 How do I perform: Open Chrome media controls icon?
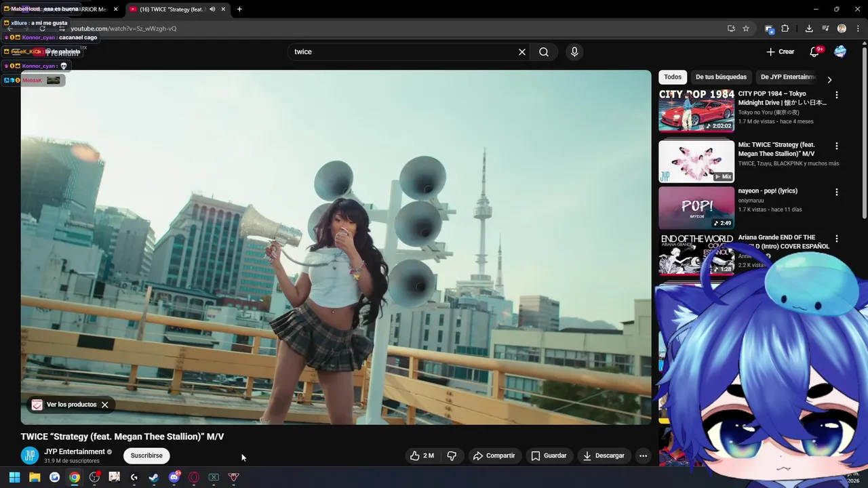[825, 28]
